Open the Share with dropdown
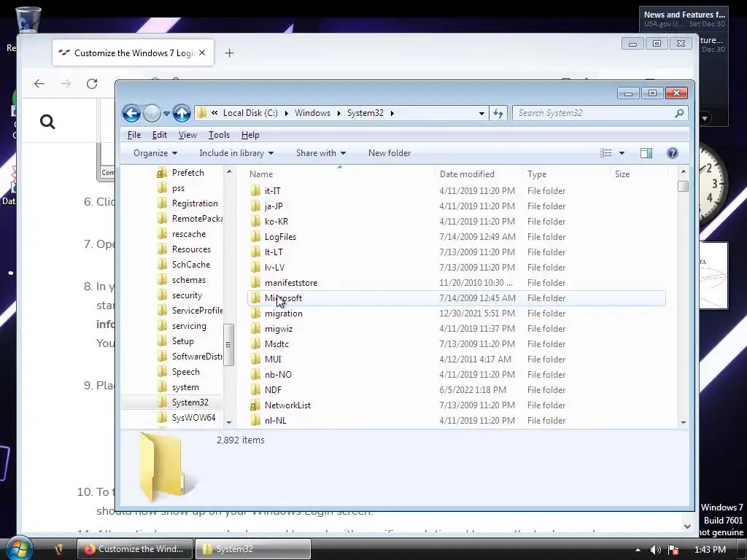The width and height of the screenshot is (747, 560). (x=321, y=153)
